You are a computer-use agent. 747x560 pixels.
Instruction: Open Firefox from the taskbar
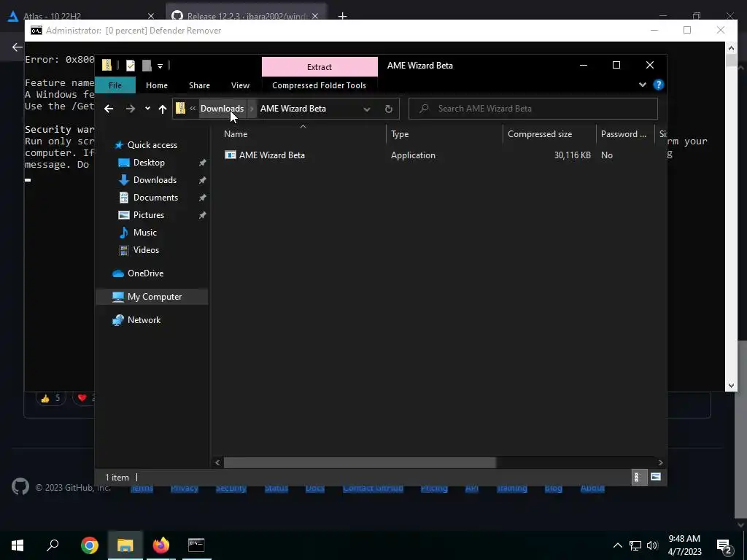click(x=160, y=545)
